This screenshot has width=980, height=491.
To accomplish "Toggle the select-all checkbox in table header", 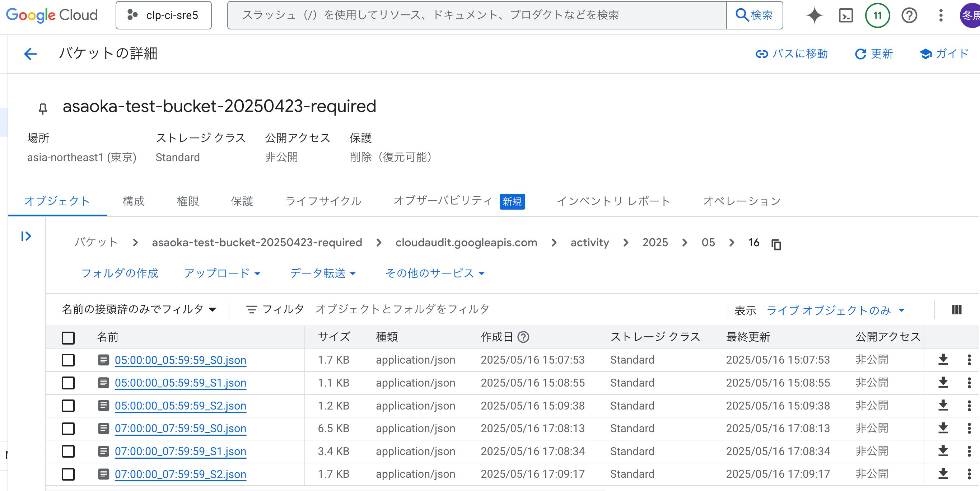I will [x=68, y=338].
